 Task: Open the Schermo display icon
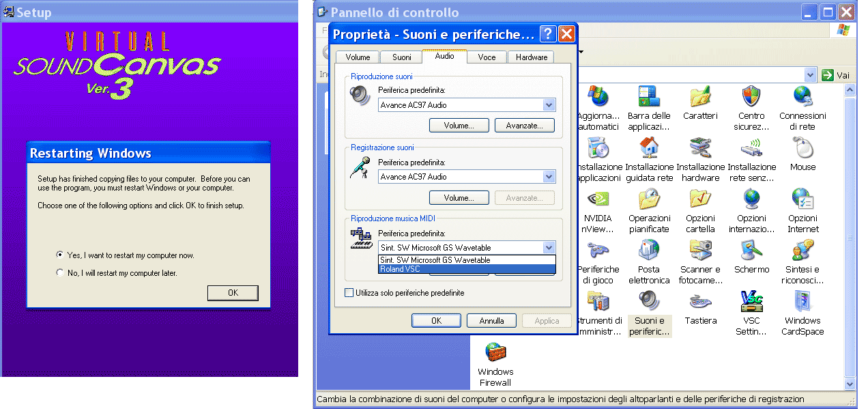[x=751, y=251]
